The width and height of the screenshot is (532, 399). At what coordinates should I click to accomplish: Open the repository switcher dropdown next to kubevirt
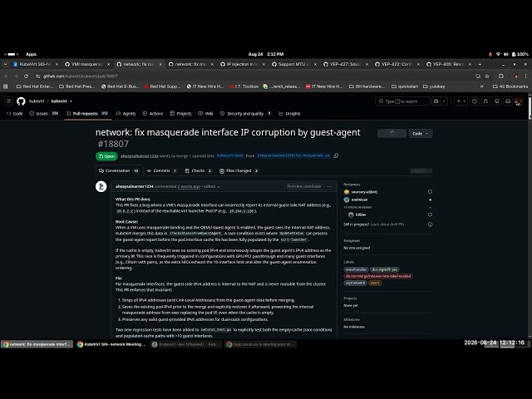(71, 101)
